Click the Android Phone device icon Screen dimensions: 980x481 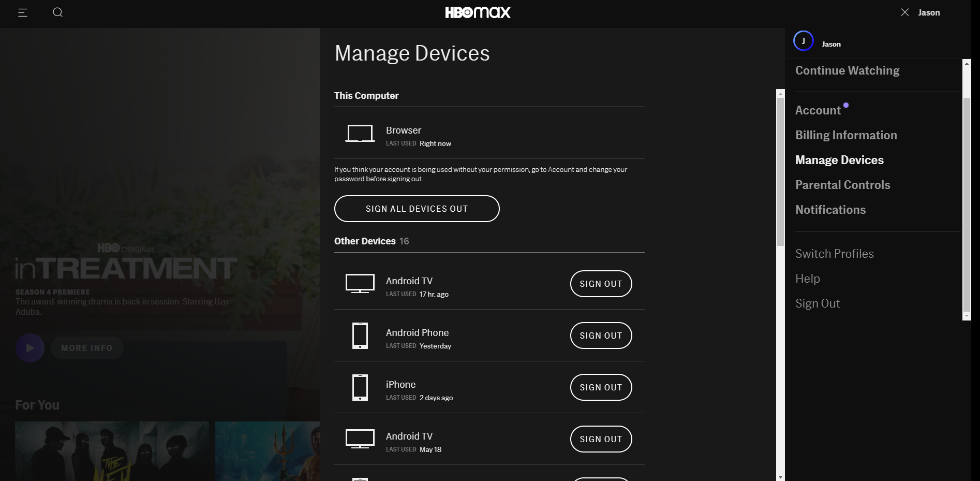click(360, 336)
